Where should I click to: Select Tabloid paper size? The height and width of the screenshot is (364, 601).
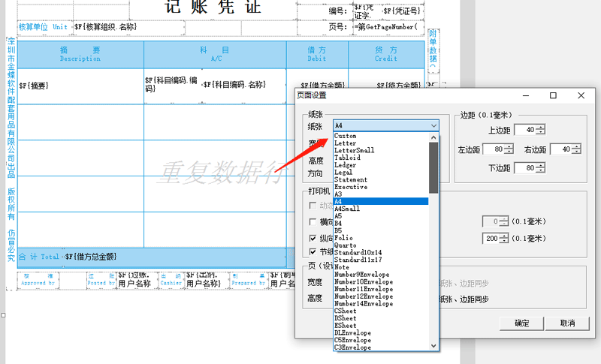click(381, 158)
